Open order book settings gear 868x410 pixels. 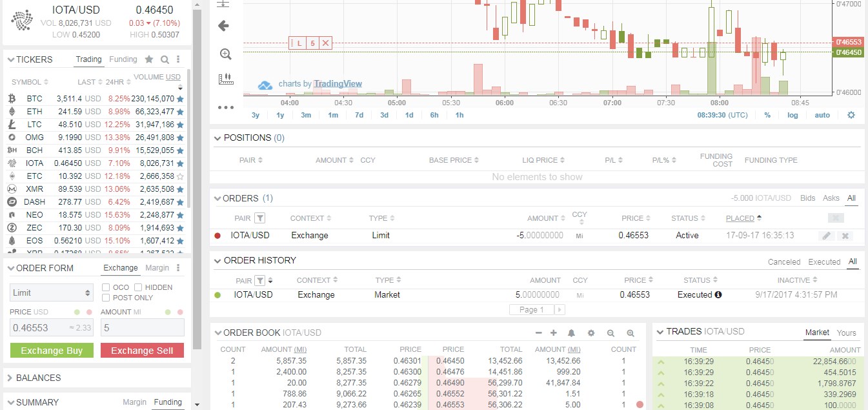pyautogui.click(x=591, y=333)
